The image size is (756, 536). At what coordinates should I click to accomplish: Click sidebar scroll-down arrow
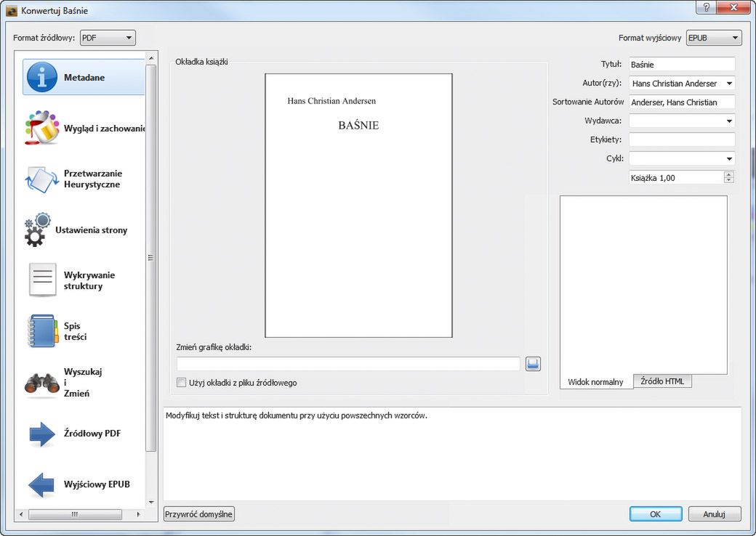click(x=151, y=503)
